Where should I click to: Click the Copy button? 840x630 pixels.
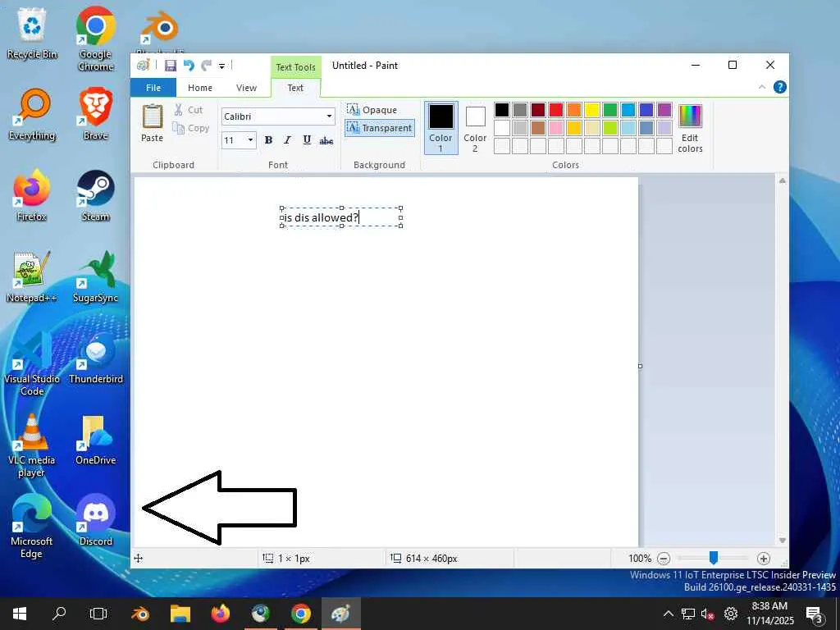190,128
